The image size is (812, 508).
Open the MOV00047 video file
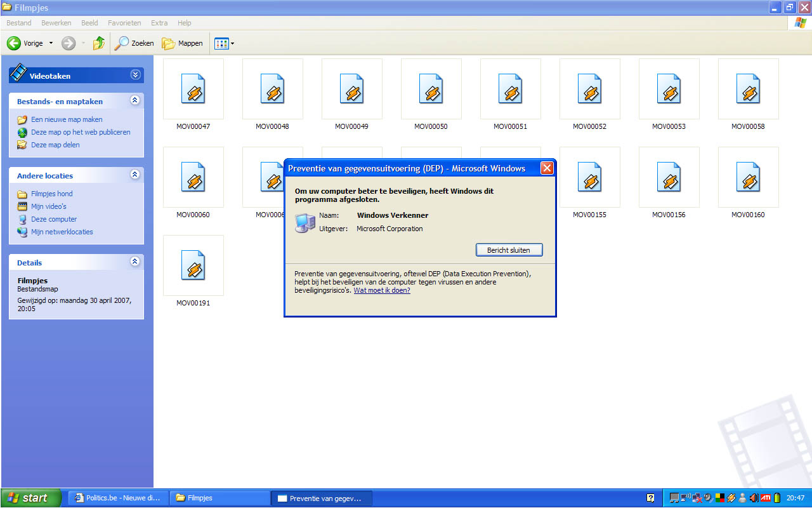(x=193, y=89)
